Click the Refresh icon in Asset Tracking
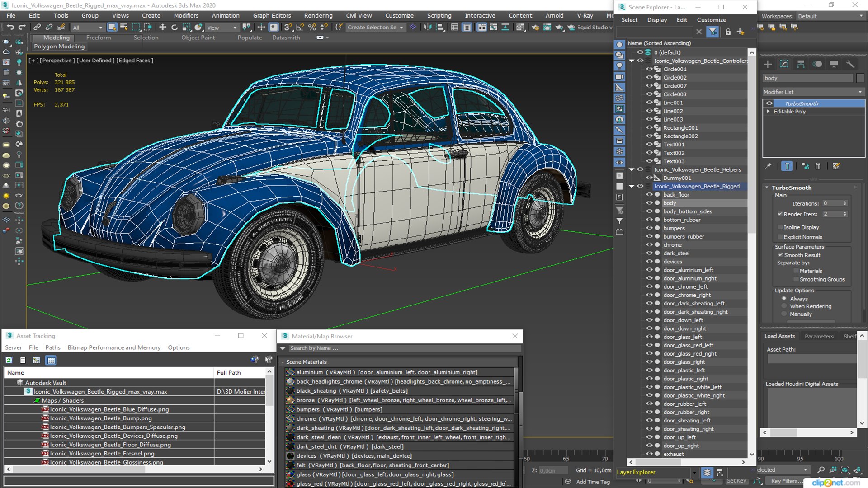868x488 pixels. [x=9, y=360]
